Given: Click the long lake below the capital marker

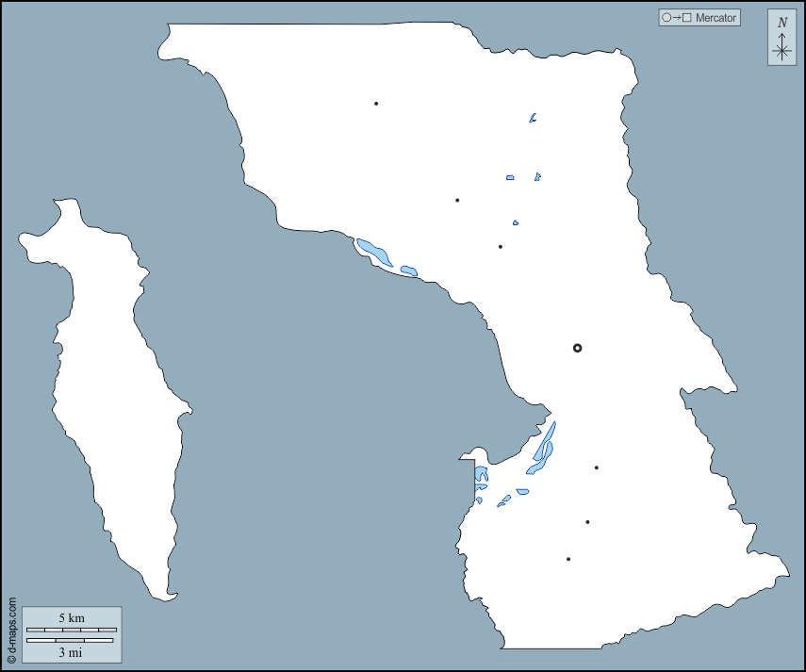Looking at the screenshot, I should pos(544,449).
